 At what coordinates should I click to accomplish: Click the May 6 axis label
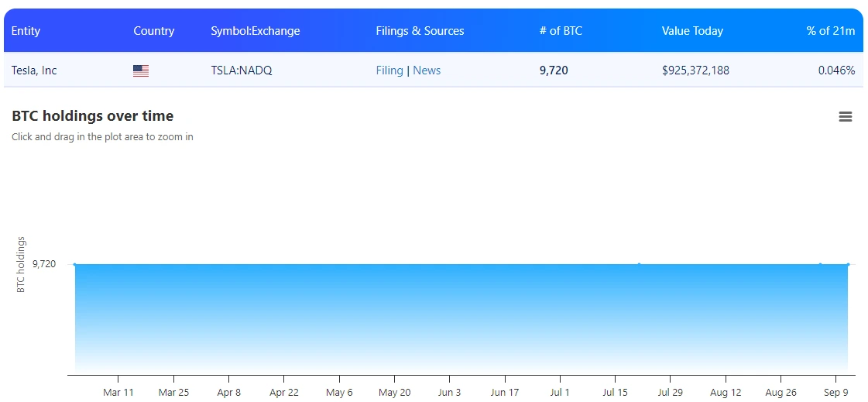click(339, 393)
